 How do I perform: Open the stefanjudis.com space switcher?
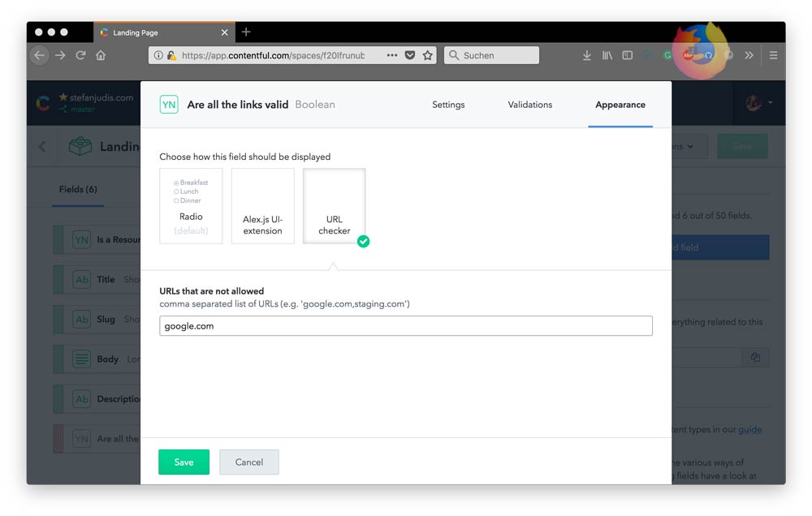click(x=97, y=103)
